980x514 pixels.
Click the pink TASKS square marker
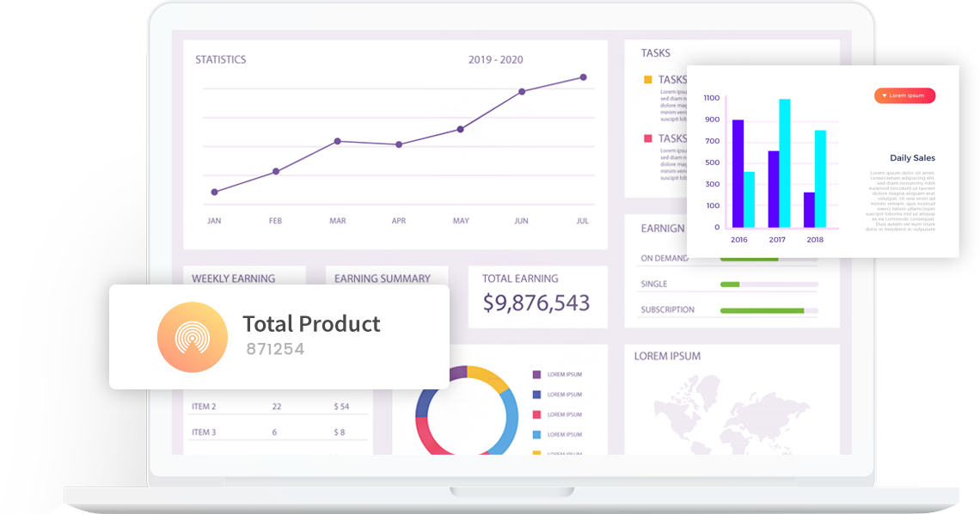(x=648, y=138)
